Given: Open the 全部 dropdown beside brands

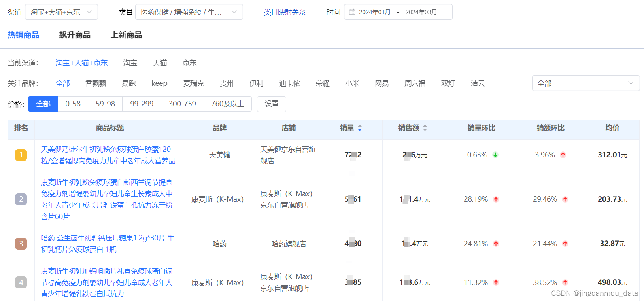Looking at the screenshot, I should [586, 83].
